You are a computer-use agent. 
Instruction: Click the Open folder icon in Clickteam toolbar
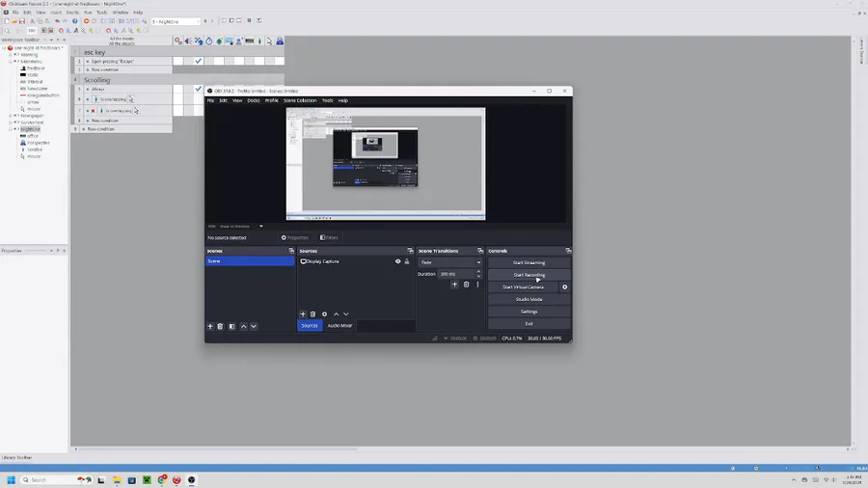(x=14, y=21)
